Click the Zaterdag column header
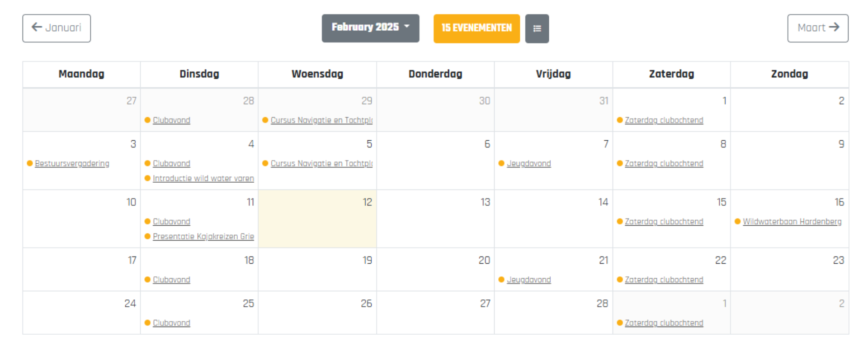868x351 pixels. pos(671,74)
